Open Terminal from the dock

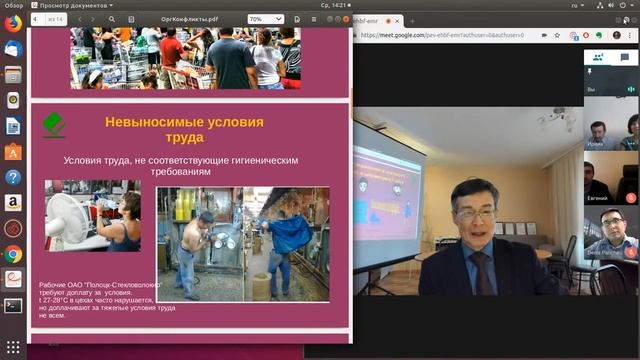[x=13, y=305]
